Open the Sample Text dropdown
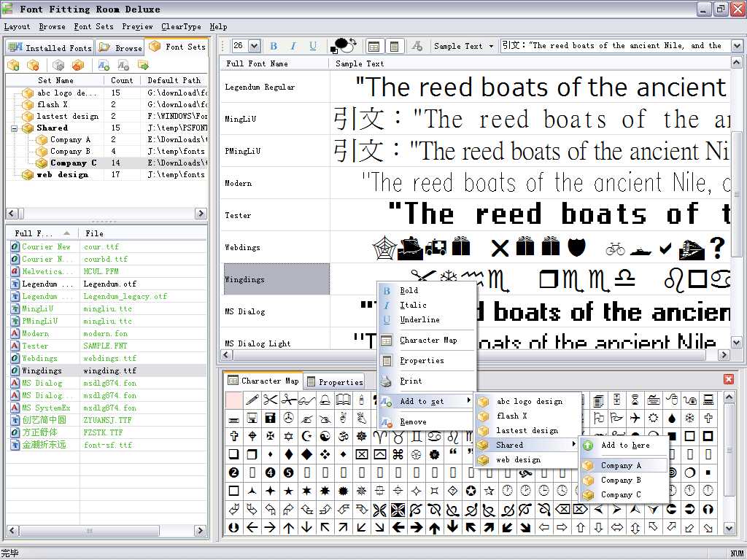This screenshot has height=560, width=747. tap(463, 46)
